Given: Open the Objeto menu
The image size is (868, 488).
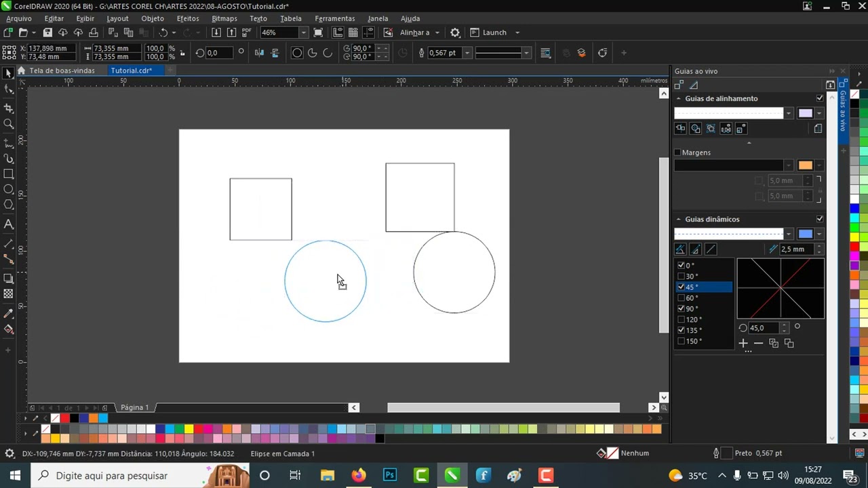Looking at the screenshot, I should click(x=153, y=18).
